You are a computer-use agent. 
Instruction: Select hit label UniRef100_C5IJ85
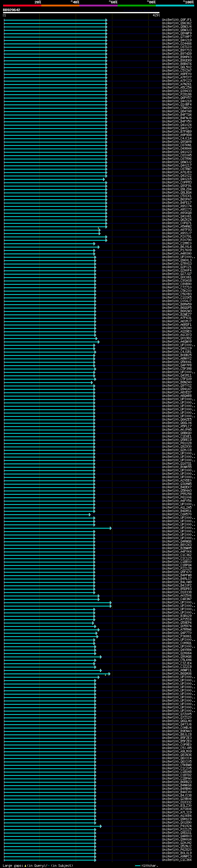click(177, 748)
